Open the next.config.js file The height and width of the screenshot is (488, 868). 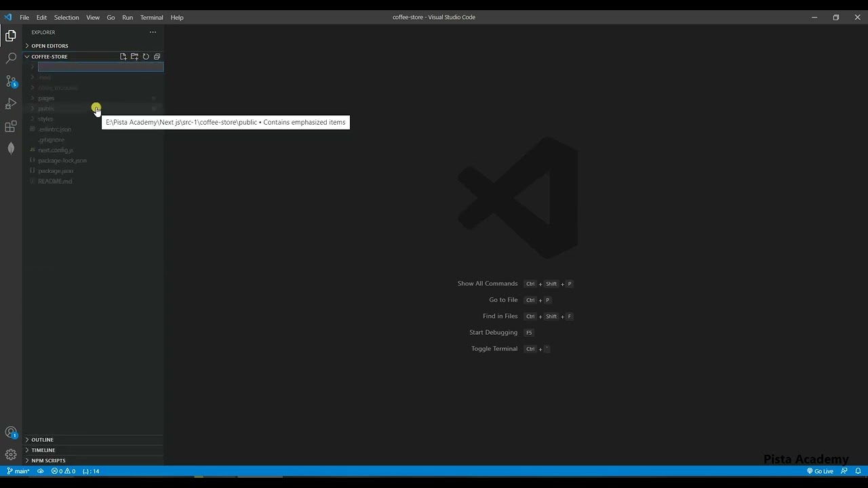(93, 150)
